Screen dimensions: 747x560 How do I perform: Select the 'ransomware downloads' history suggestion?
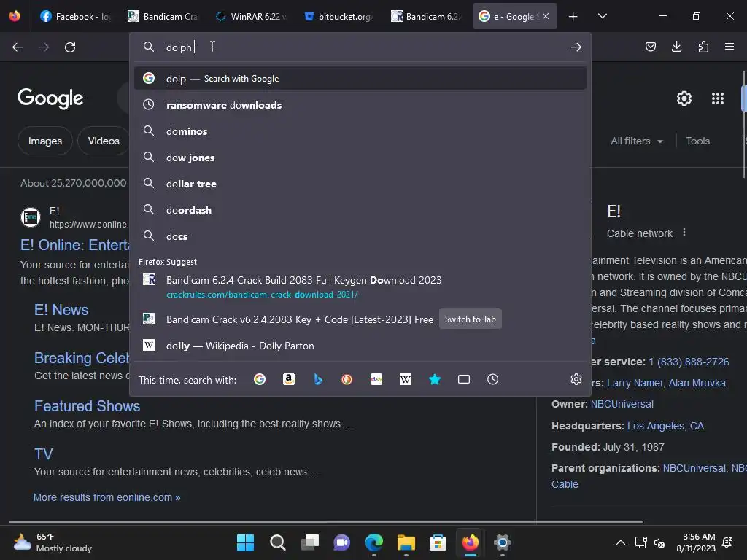[360, 105]
